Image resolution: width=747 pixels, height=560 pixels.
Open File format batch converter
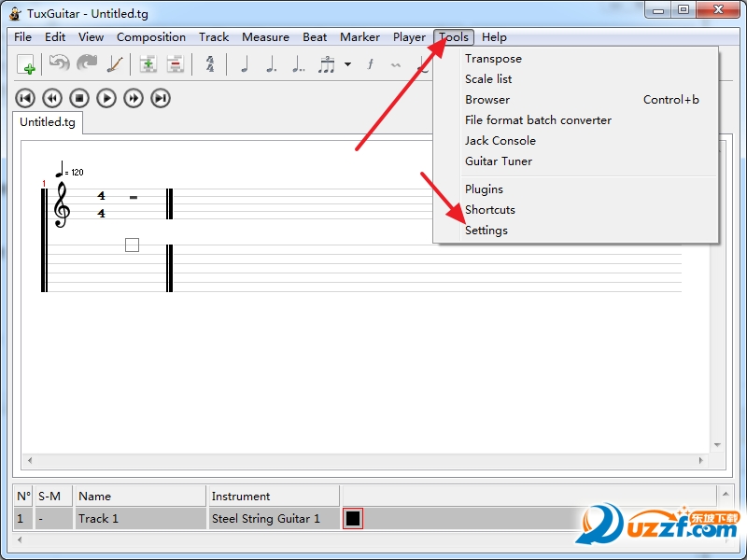pos(575,120)
